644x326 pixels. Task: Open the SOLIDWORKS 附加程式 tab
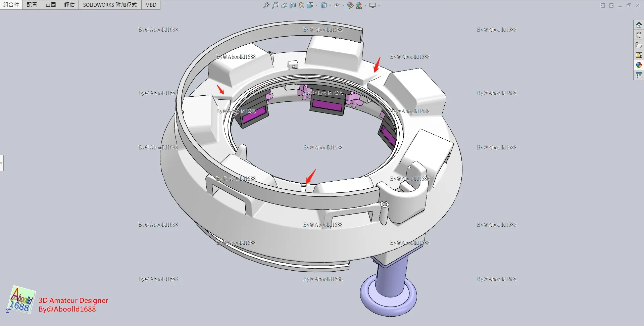click(x=110, y=5)
